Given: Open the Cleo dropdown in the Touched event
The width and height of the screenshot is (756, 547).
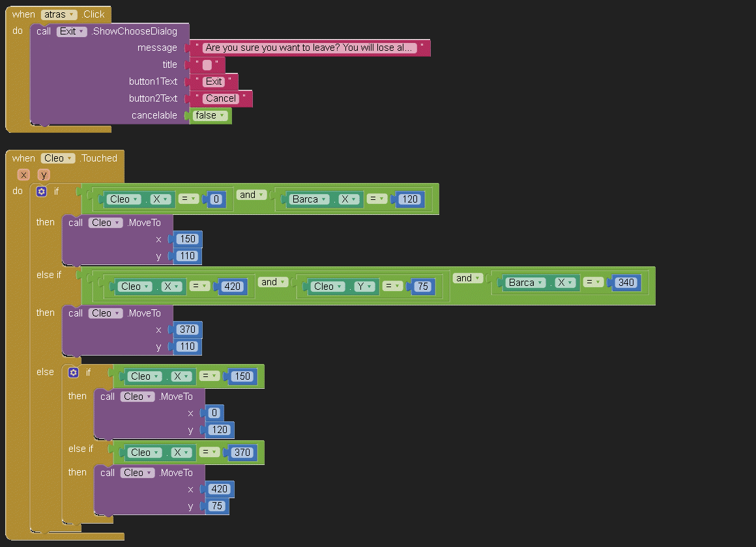Looking at the screenshot, I should coord(58,158).
